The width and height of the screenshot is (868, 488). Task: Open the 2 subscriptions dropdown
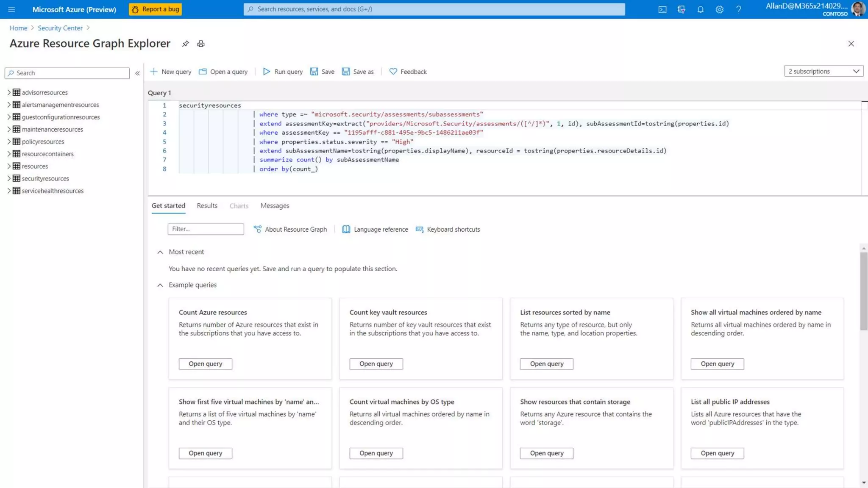coord(823,71)
